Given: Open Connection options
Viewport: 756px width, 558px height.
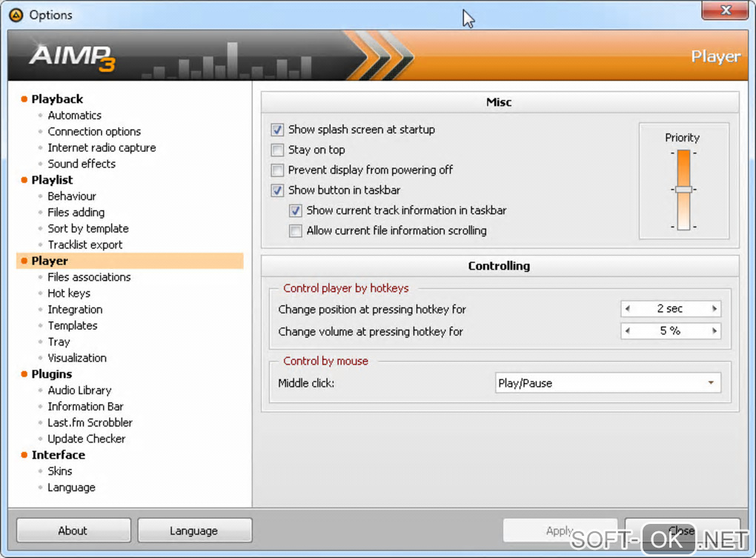Looking at the screenshot, I should tap(94, 132).
